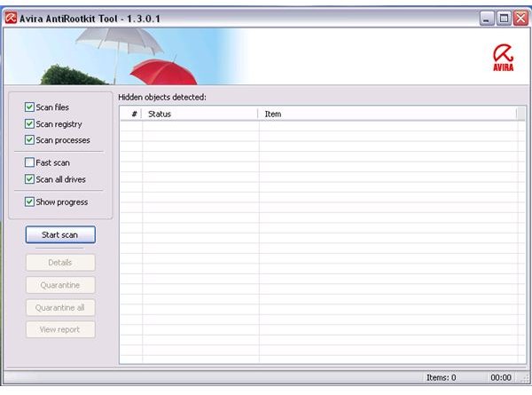The image size is (532, 395).
Task: Uncheck the Scan processes checkbox
Action: [29, 139]
